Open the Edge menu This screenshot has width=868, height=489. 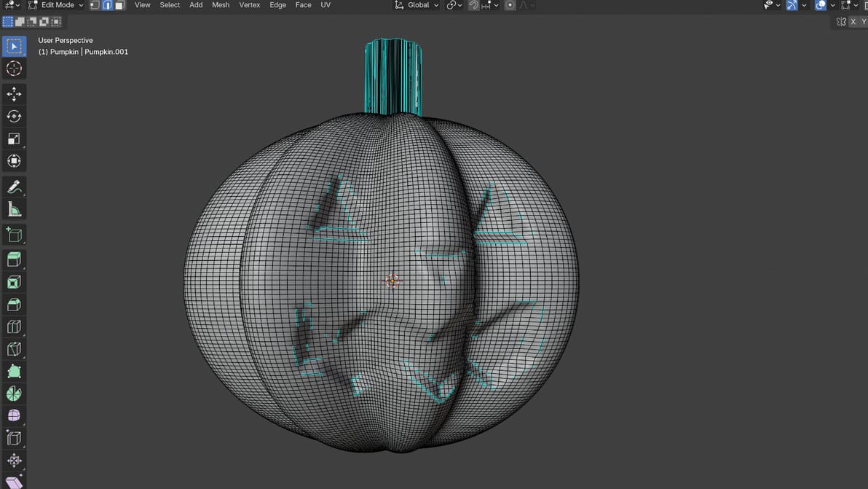tap(278, 5)
